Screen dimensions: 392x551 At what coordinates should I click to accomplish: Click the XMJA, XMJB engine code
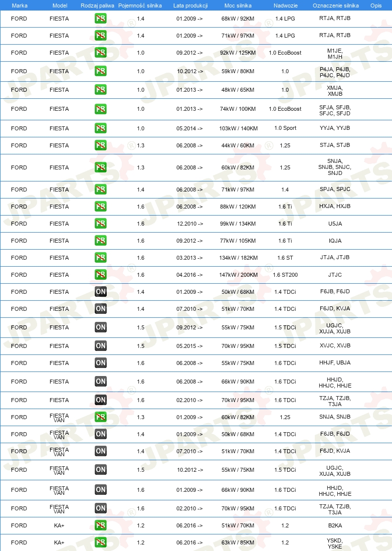(335, 91)
